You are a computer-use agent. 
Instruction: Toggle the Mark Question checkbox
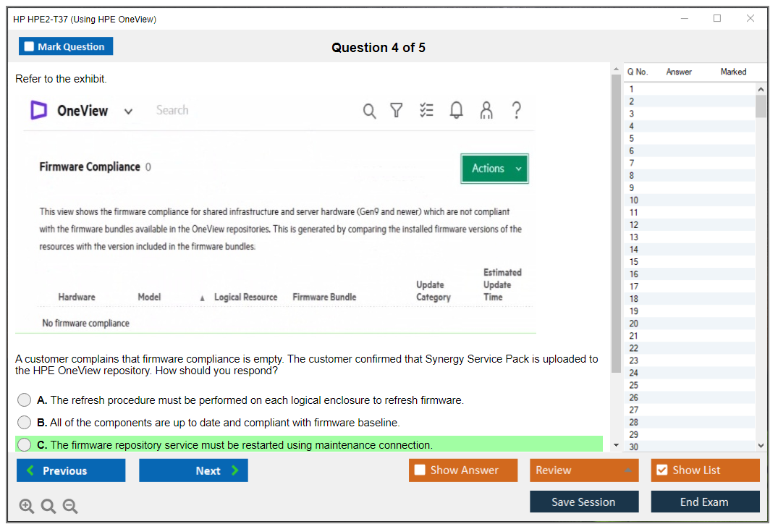coord(30,46)
